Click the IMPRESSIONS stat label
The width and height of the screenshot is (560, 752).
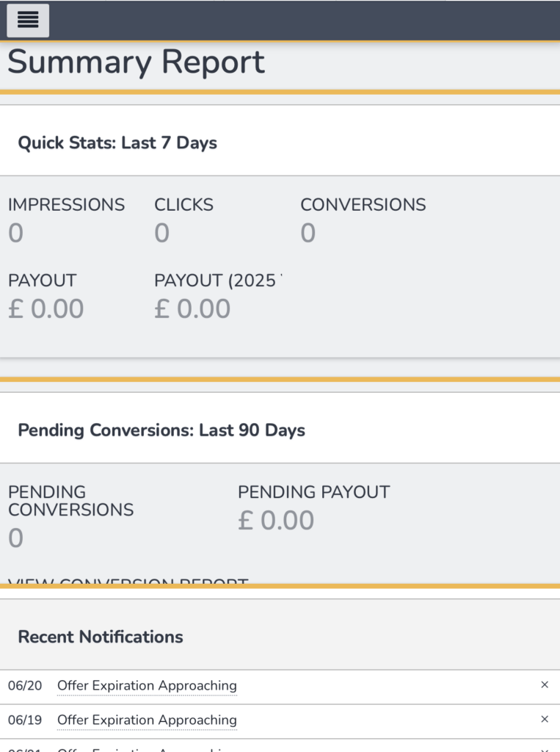[x=67, y=205]
